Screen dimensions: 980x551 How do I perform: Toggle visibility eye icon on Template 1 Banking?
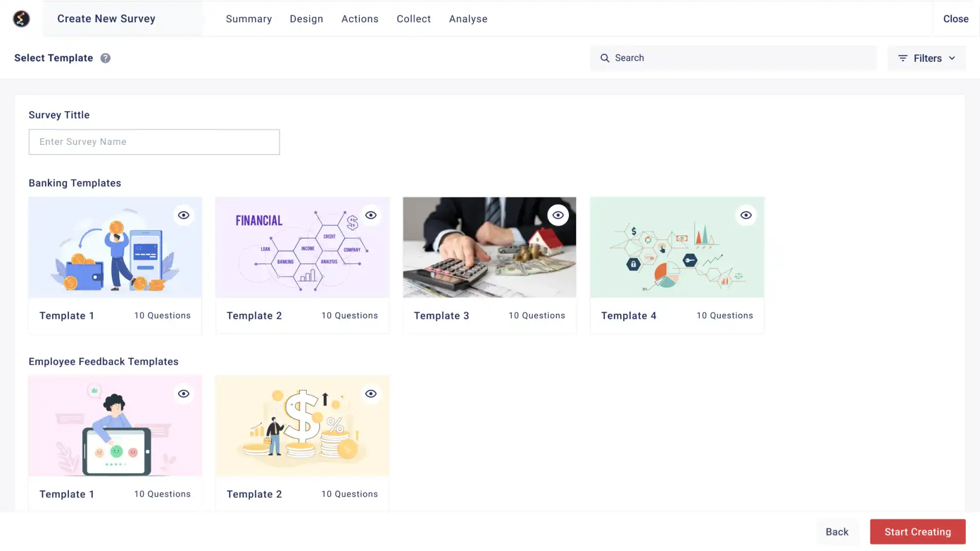click(x=183, y=215)
